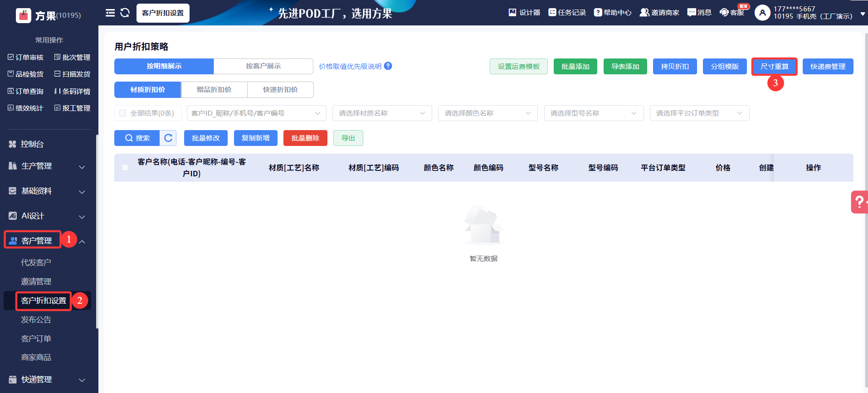Open 客户折扣设置 in the sidebar
This screenshot has height=393, width=868.
[x=44, y=301]
